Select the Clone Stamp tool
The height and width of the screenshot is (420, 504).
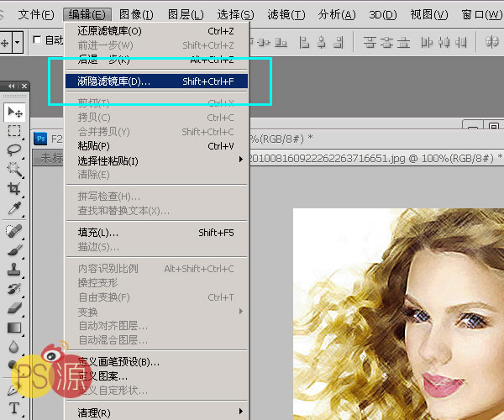[x=14, y=269]
